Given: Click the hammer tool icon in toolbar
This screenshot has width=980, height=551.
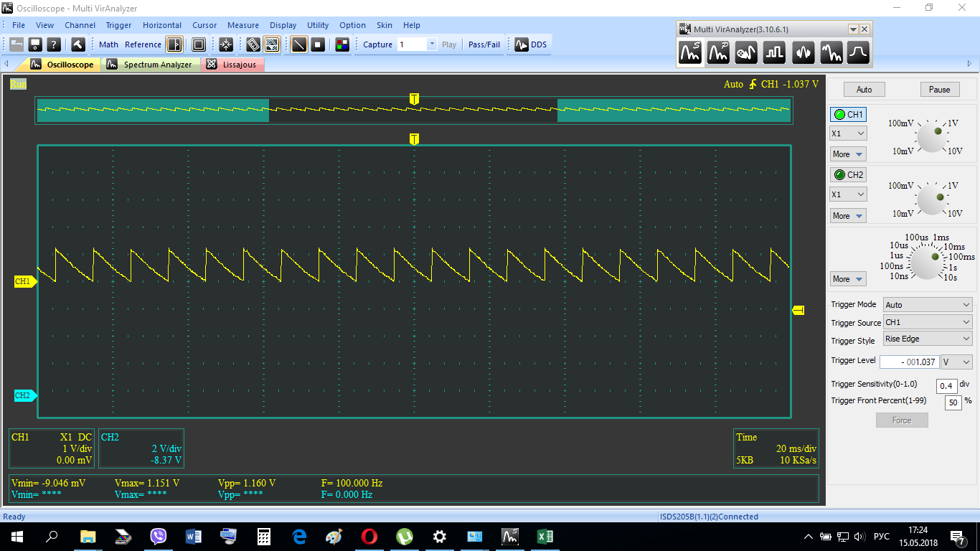Looking at the screenshot, I should pos(78,44).
